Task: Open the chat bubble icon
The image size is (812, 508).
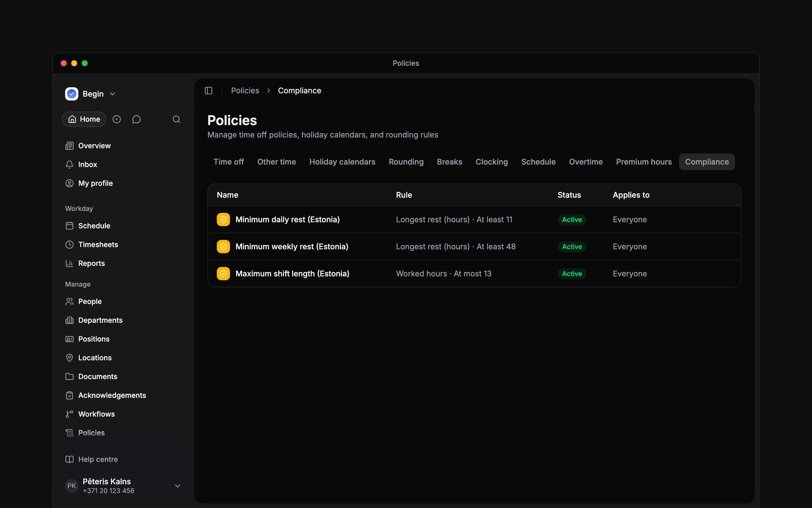Action: pyautogui.click(x=136, y=119)
